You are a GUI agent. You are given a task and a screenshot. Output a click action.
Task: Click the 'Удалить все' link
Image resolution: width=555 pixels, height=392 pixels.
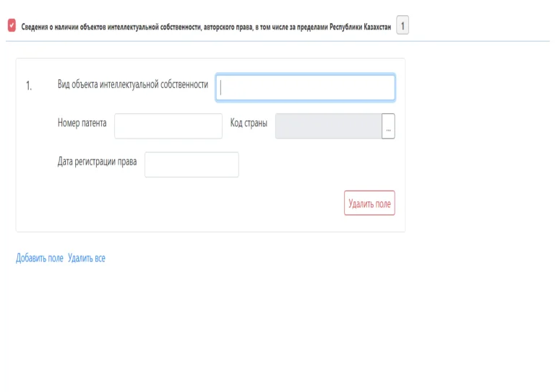(x=87, y=258)
